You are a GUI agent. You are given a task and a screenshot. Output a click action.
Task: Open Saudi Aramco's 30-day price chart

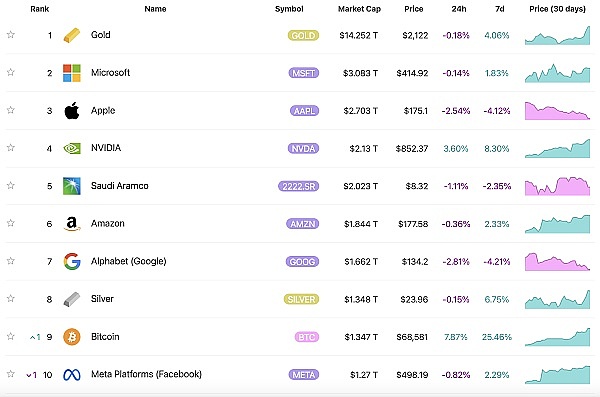point(558,186)
